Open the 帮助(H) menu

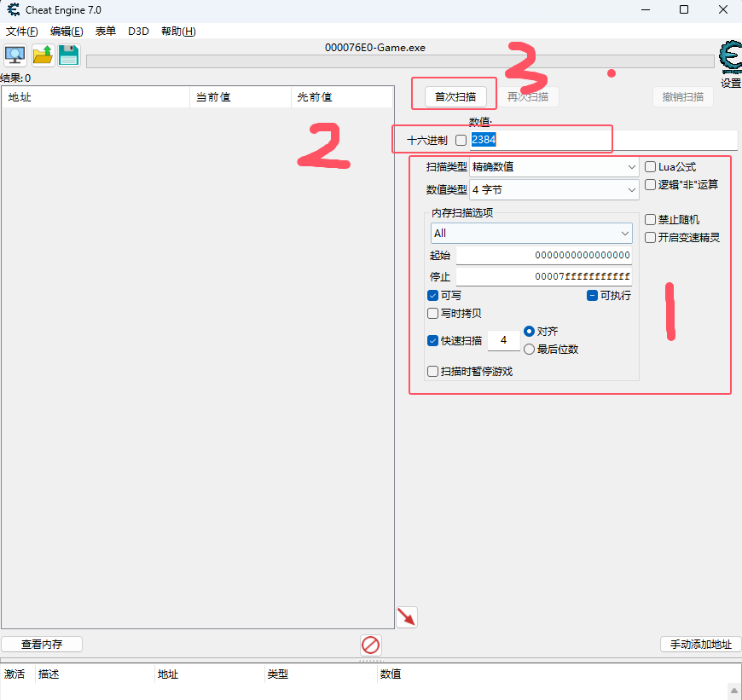point(178,32)
